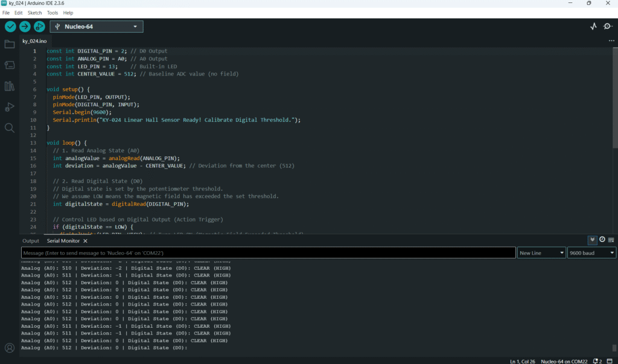
Task: Switch to the Output tab
Action: [31, 241]
